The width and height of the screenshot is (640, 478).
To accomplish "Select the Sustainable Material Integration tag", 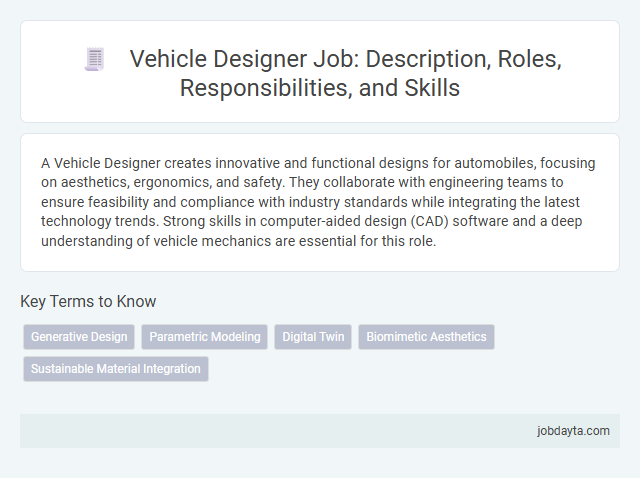I will click(x=116, y=369).
